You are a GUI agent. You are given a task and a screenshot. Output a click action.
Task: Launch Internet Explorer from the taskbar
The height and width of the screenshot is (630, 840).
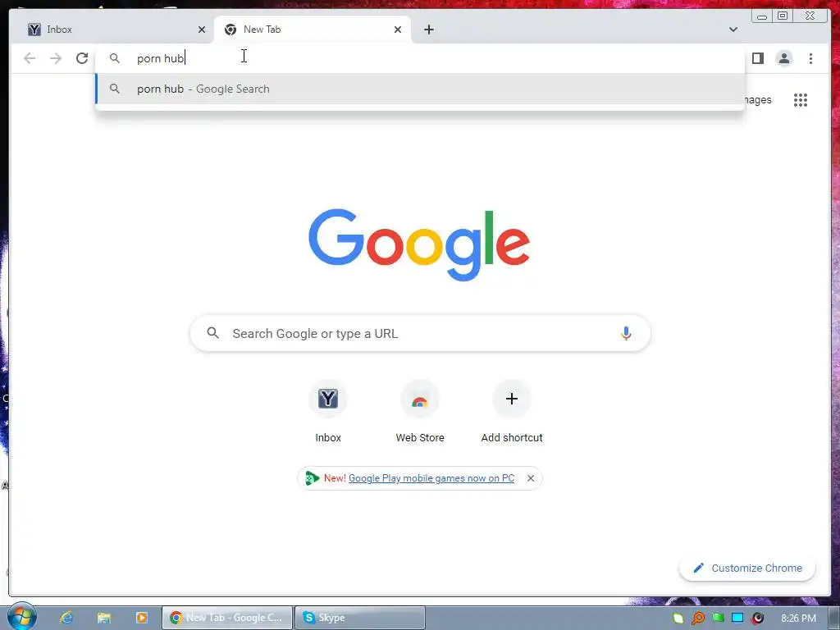(66, 618)
